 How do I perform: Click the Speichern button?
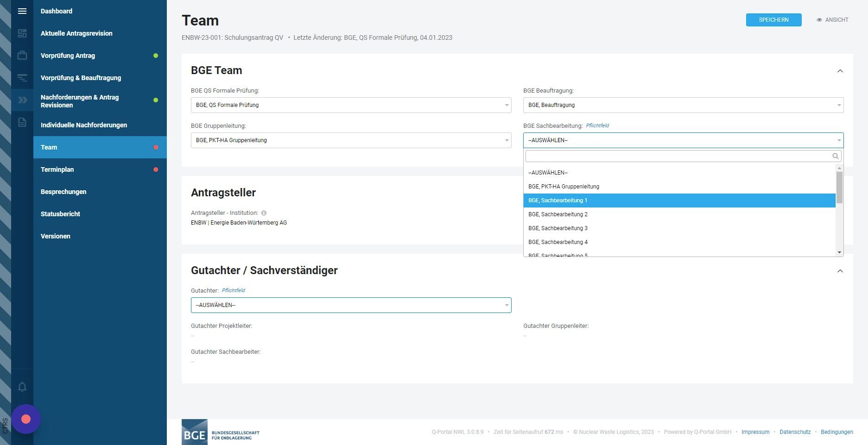[x=773, y=20]
